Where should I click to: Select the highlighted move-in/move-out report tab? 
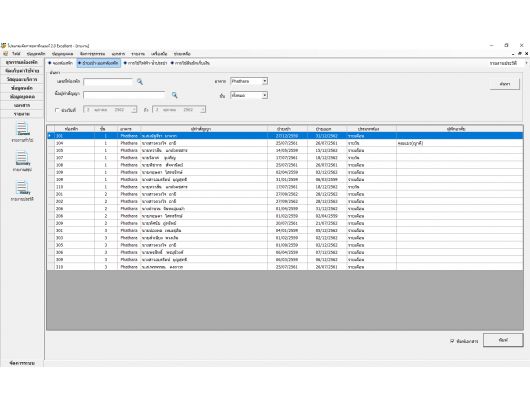99,63
